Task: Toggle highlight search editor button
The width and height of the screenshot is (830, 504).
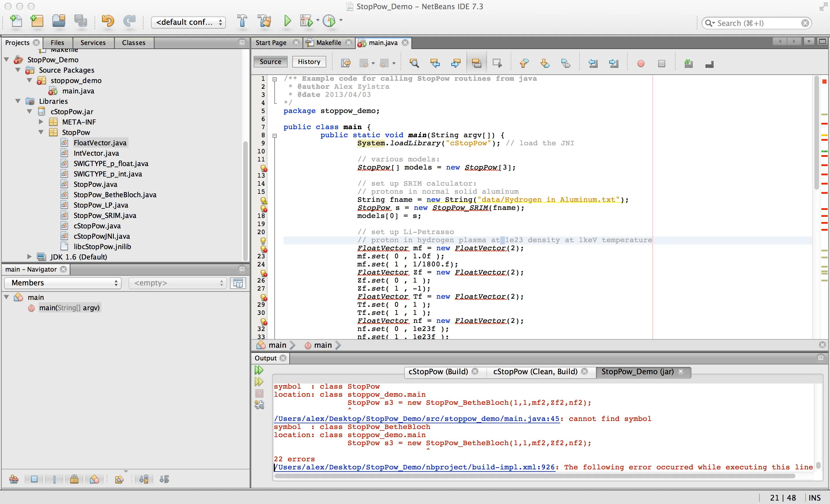Action: [x=476, y=63]
